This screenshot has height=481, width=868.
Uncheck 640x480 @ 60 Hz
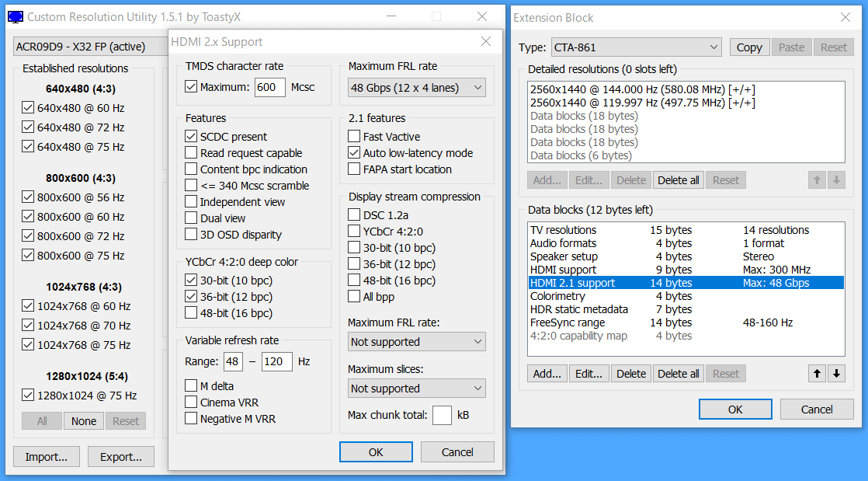click(x=28, y=107)
